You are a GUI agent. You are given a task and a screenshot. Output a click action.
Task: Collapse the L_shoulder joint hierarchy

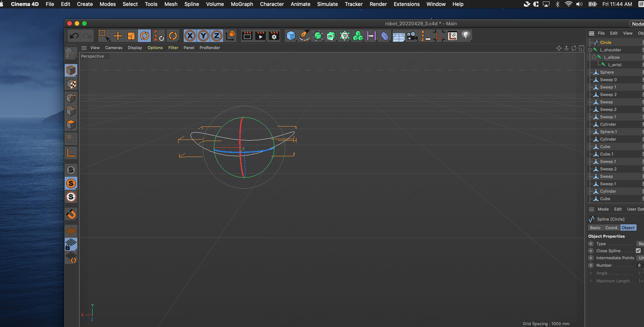pyautogui.click(x=590, y=50)
